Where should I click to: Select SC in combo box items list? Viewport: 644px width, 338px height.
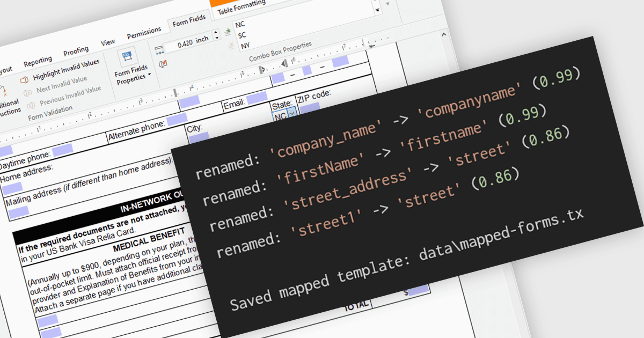click(x=242, y=35)
